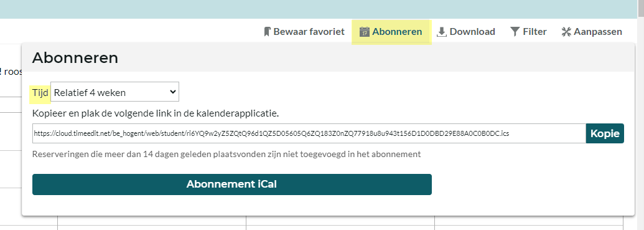Image resolution: width=644 pixels, height=230 pixels.
Task: Click the funnel icon for Filter
Action: [x=515, y=32]
